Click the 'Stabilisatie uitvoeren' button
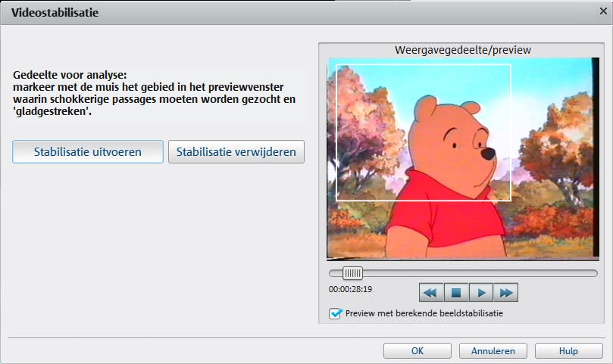Image resolution: width=613 pixels, height=364 pixels. tap(88, 152)
